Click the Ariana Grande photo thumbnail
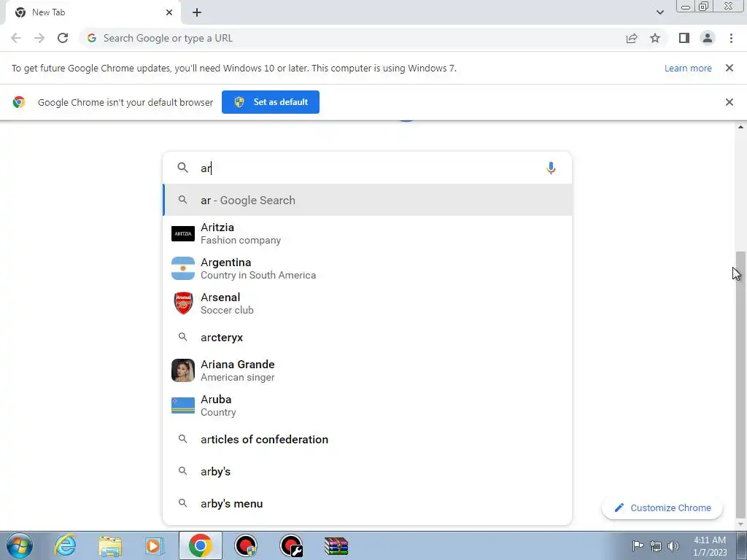 (183, 370)
